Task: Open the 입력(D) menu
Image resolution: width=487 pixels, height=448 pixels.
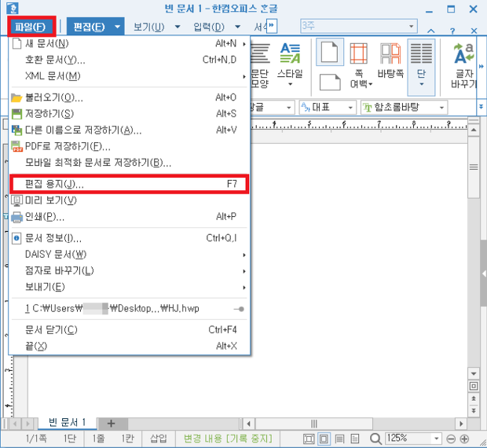Action: (x=209, y=27)
